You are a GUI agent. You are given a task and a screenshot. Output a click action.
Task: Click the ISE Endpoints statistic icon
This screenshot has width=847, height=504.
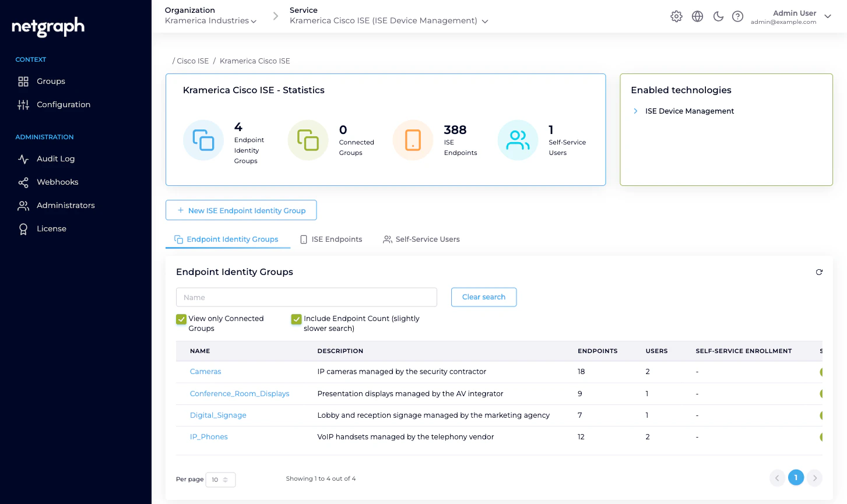(x=413, y=140)
